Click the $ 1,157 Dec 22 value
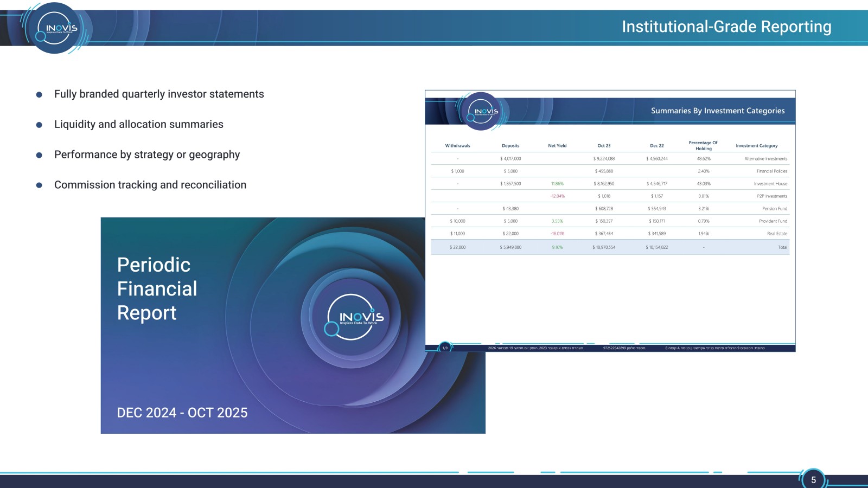Image resolution: width=868 pixels, height=488 pixels. point(657,196)
